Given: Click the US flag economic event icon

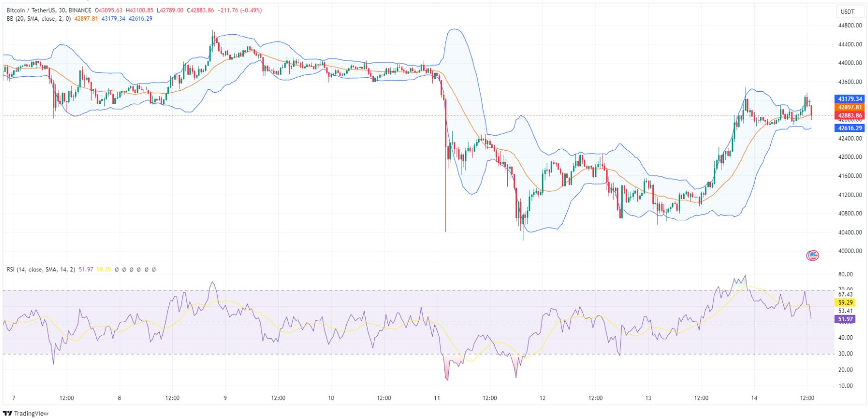Looking at the screenshot, I should click(x=813, y=255).
